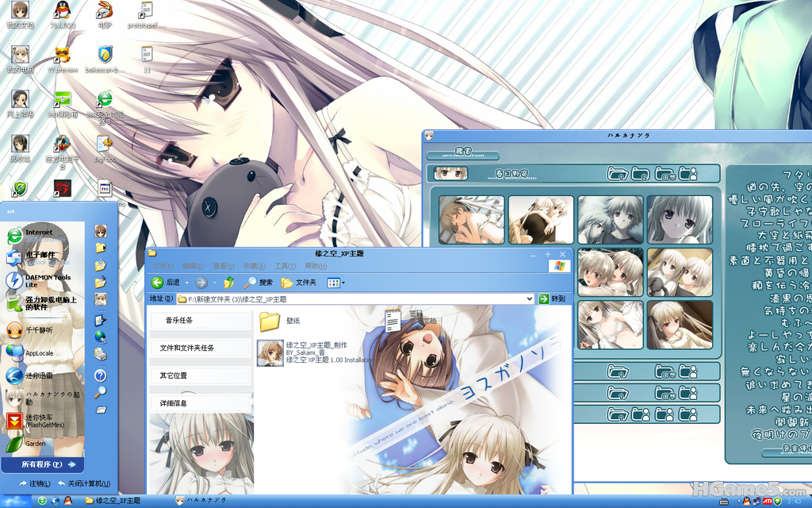812x508 pixels.
Task: Expand the 文件和文件夹任务 section
Action: point(201,348)
